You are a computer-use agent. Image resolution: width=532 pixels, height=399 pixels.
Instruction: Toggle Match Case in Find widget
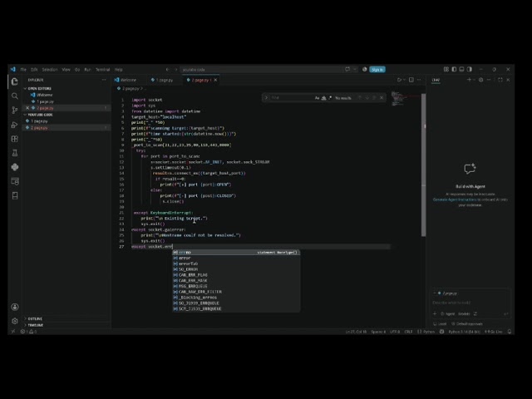318,98
